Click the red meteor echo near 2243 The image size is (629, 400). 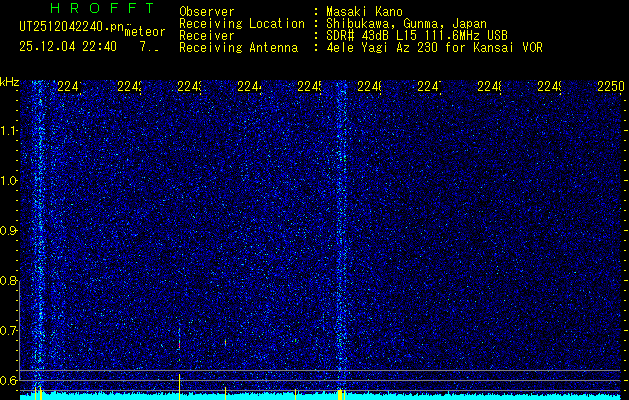click(179, 344)
